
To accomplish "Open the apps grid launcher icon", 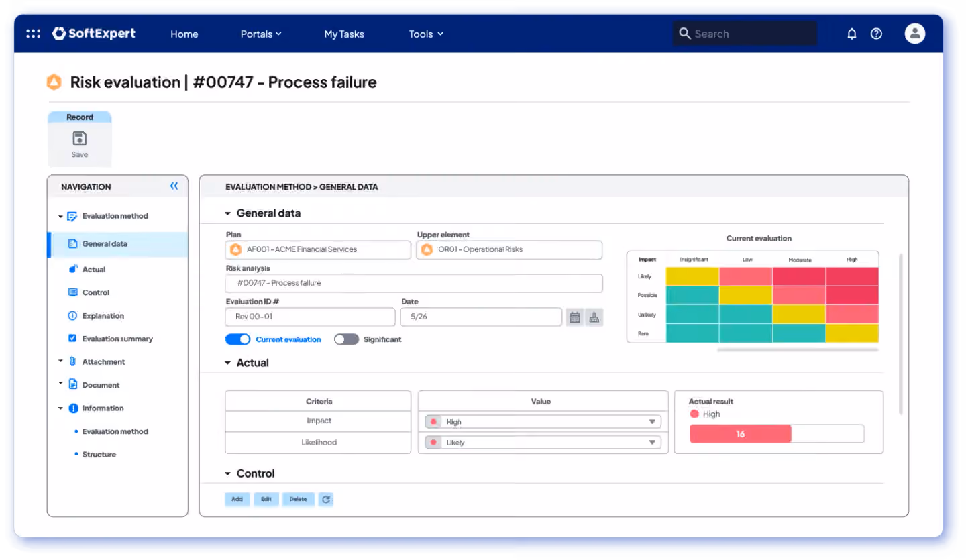I will coord(34,34).
